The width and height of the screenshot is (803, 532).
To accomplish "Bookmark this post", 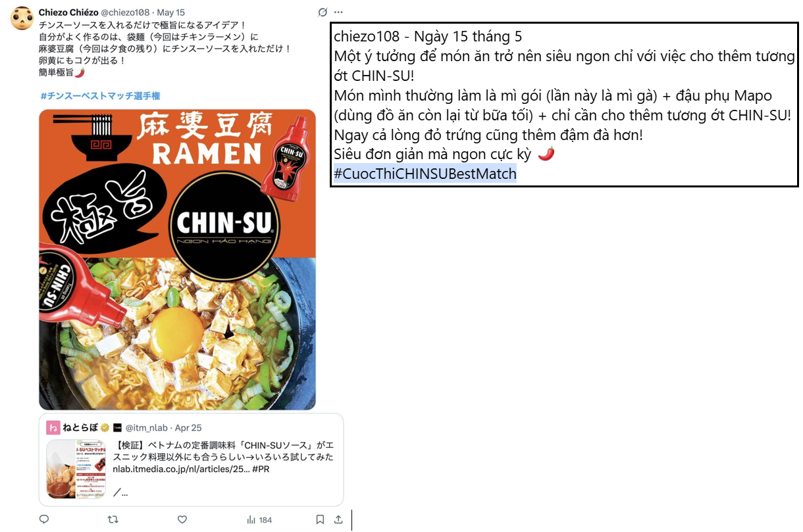I will (320, 520).
